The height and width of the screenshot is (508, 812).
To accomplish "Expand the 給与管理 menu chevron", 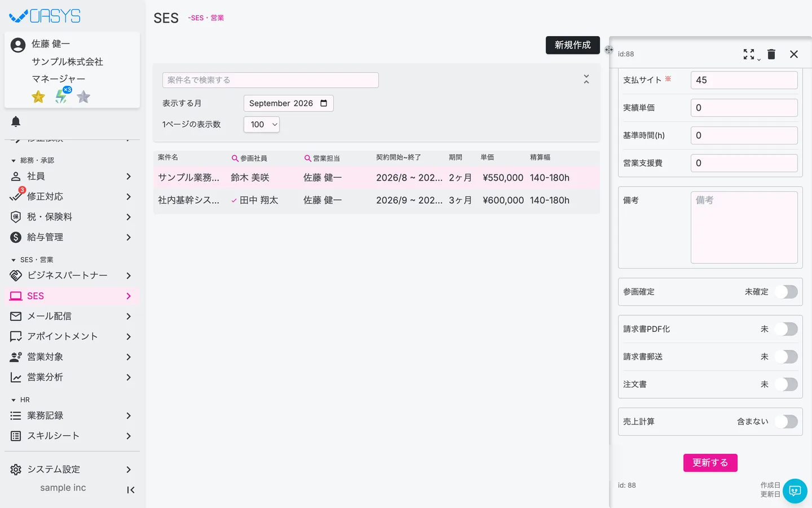I will pyautogui.click(x=129, y=238).
